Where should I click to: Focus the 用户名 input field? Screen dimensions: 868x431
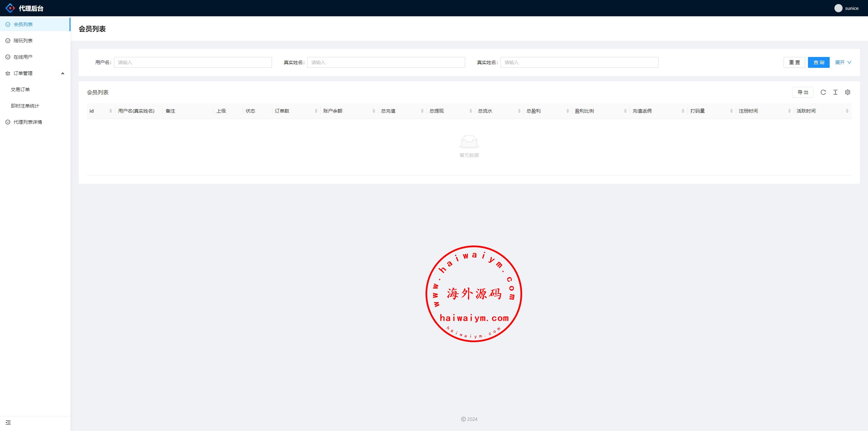tap(193, 62)
